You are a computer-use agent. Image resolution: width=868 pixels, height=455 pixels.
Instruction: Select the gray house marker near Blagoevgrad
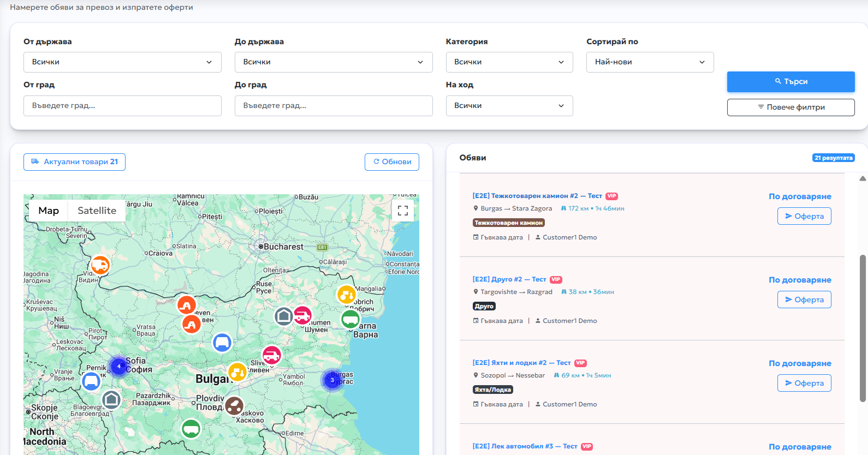pos(111,400)
